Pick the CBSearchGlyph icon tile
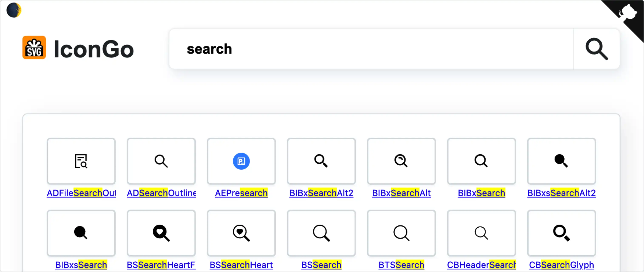Viewport: 644px width, 272px height. (x=562, y=233)
